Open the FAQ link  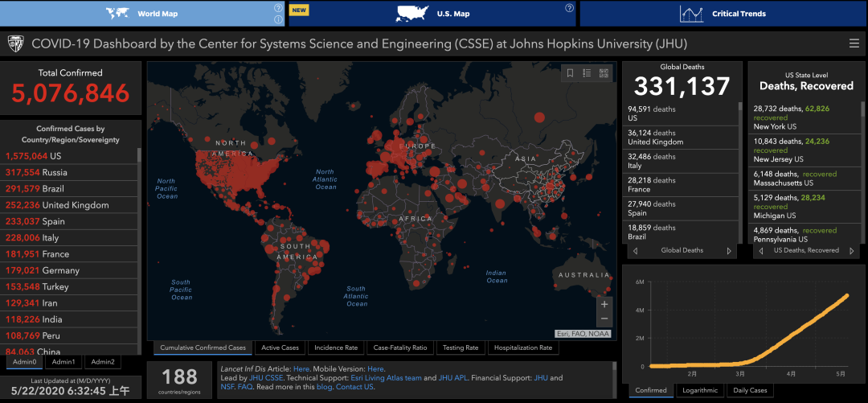245,387
